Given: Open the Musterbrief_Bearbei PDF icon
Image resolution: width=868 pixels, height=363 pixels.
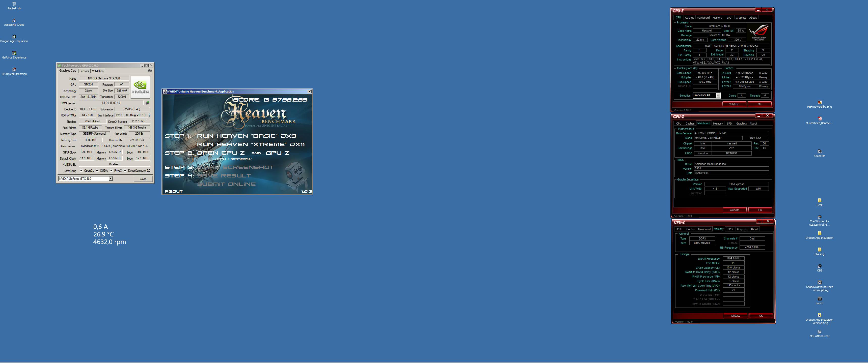Looking at the screenshot, I should [x=820, y=119].
